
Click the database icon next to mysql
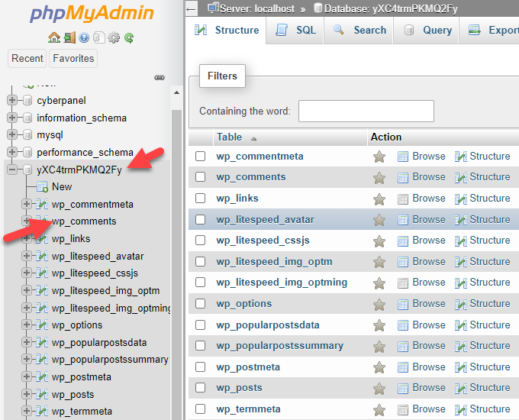tap(27, 135)
